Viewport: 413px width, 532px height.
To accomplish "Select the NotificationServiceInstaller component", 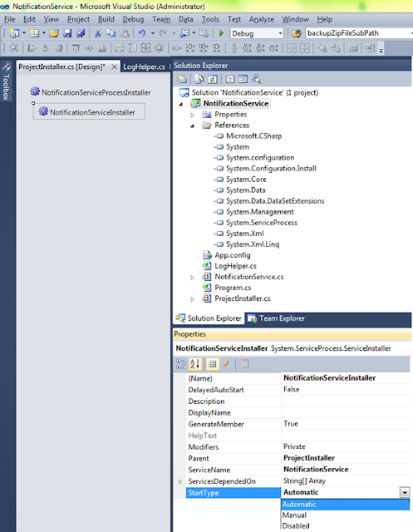I will tap(88, 112).
